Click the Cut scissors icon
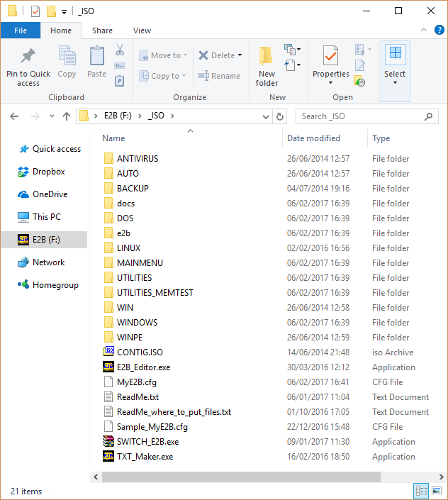 120,50
